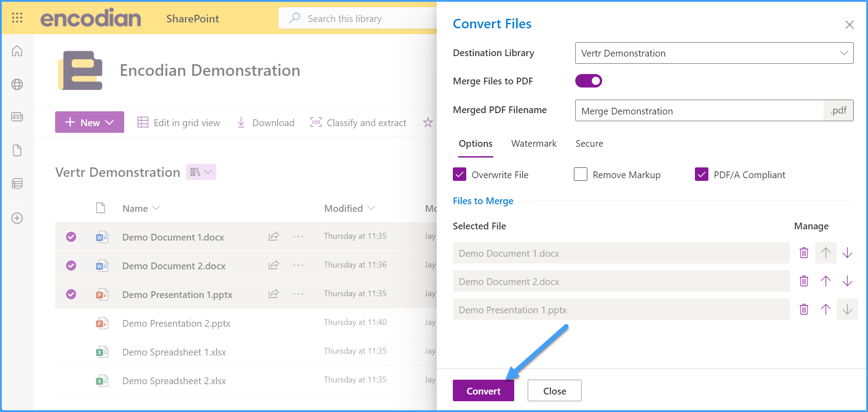Deselect the Demo Presentation 1.pptx row checkmark

[71, 294]
